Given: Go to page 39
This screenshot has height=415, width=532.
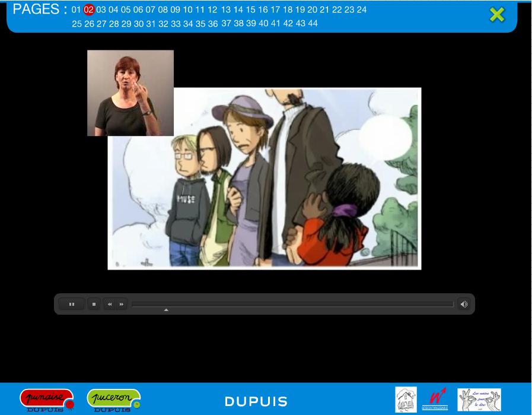Looking at the screenshot, I should coord(251,23).
